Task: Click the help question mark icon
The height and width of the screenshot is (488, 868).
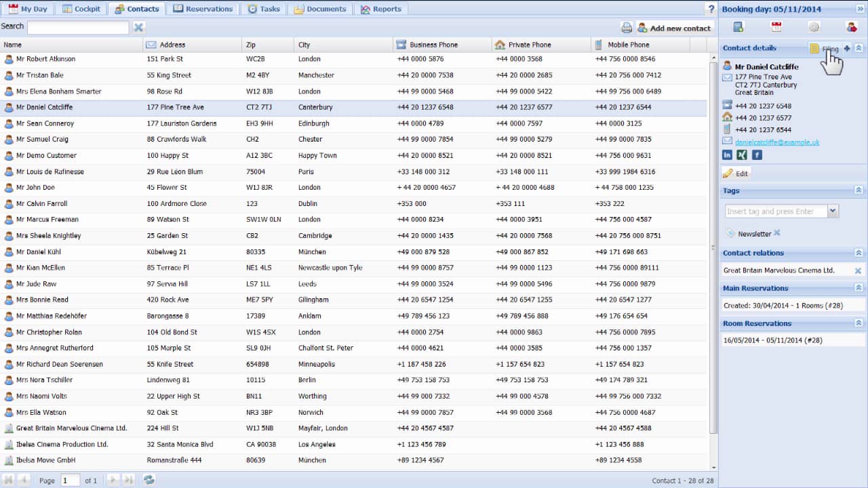Action: (711, 9)
